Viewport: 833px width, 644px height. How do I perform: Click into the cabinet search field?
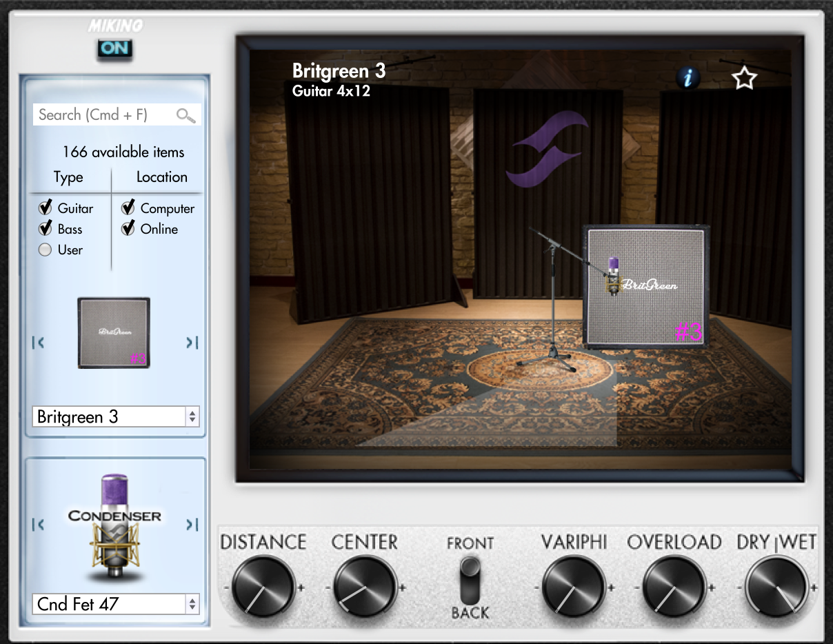coord(103,115)
